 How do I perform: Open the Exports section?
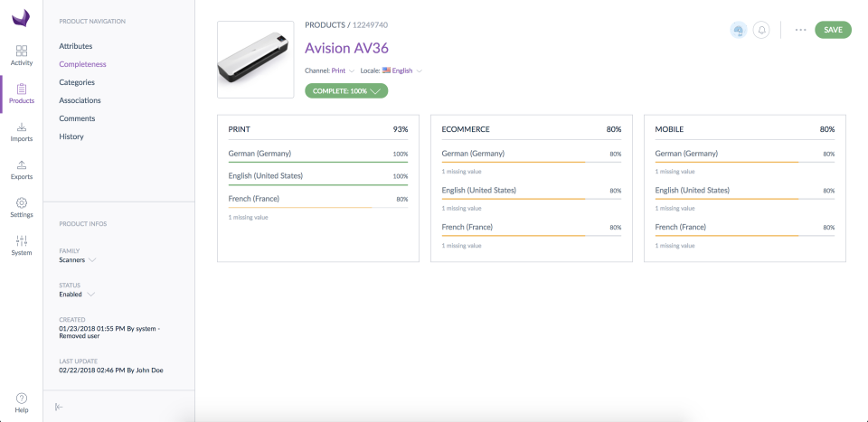tap(21, 170)
